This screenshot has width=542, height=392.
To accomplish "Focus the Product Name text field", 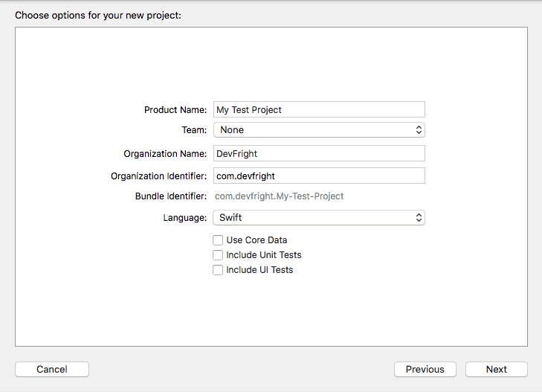I will (x=319, y=109).
